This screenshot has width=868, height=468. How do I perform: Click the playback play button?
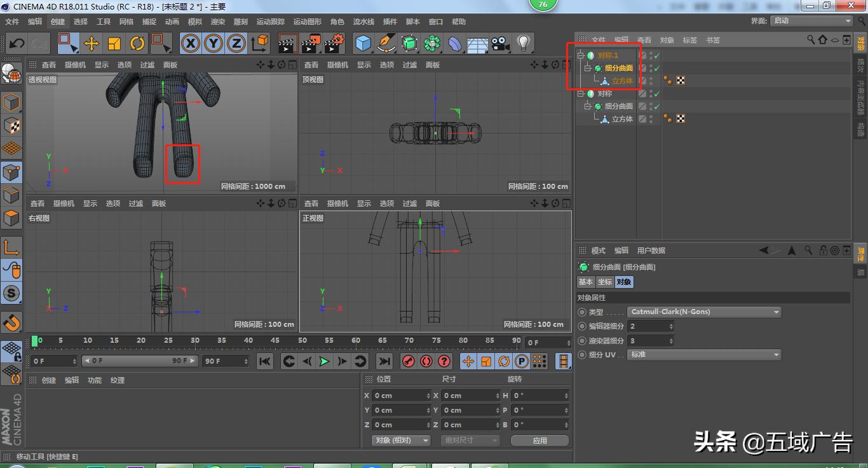tap(324, 361)
